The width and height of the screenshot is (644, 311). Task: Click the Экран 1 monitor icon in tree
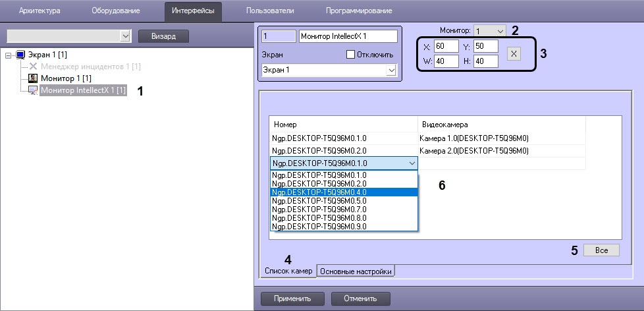pyautogui.click(x=19, y=55)
